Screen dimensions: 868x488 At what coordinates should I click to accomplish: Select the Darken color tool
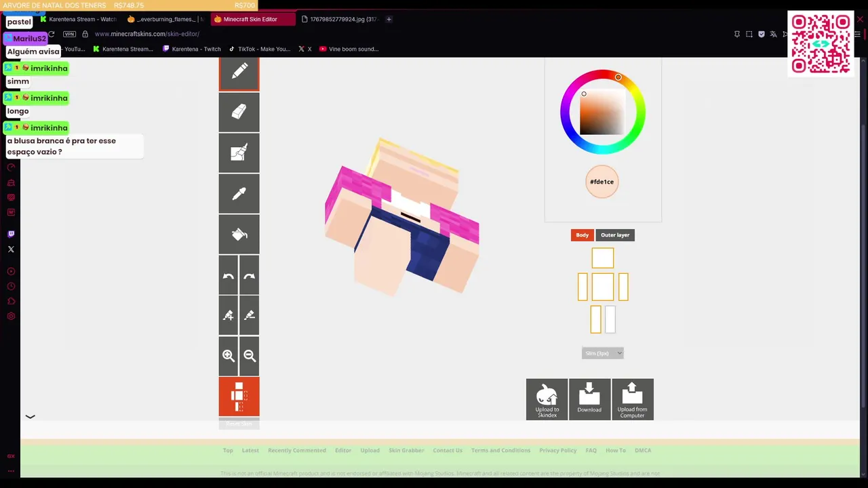coord(250,315)
